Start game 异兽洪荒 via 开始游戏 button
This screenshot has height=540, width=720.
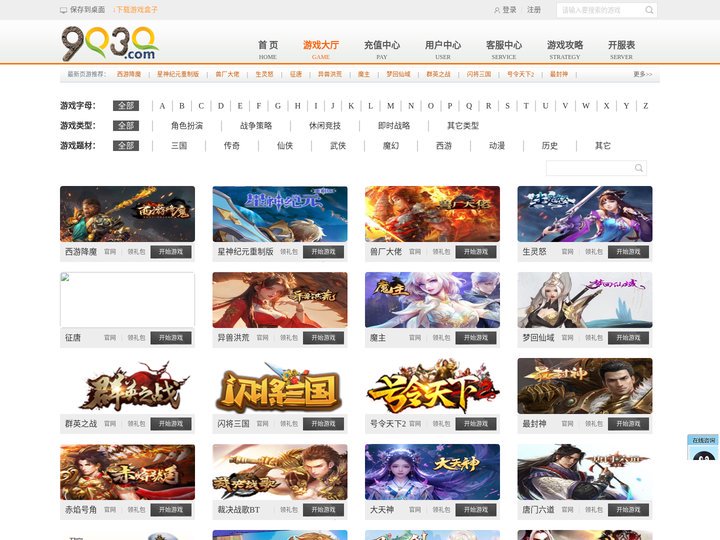[x=323, y=338]
